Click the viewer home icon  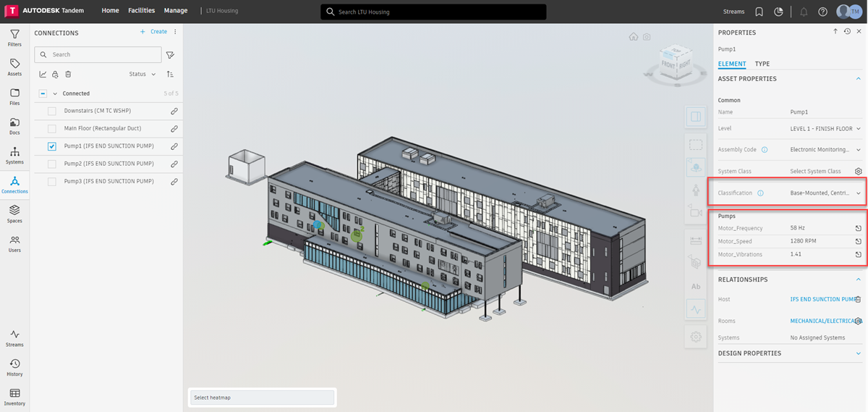(634, 36)
